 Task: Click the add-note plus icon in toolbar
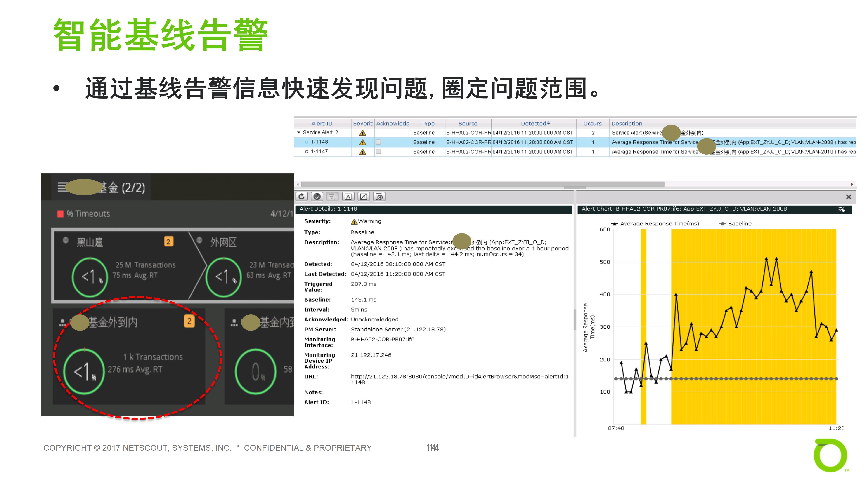(379, 196)
